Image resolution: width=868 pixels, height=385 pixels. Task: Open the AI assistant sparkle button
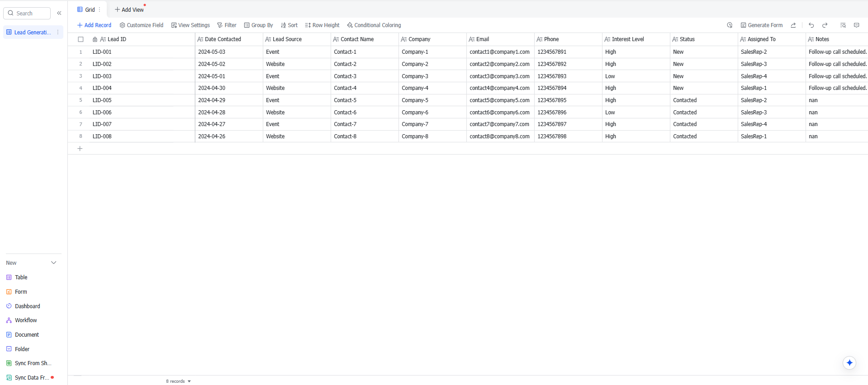tap(849, 363)
